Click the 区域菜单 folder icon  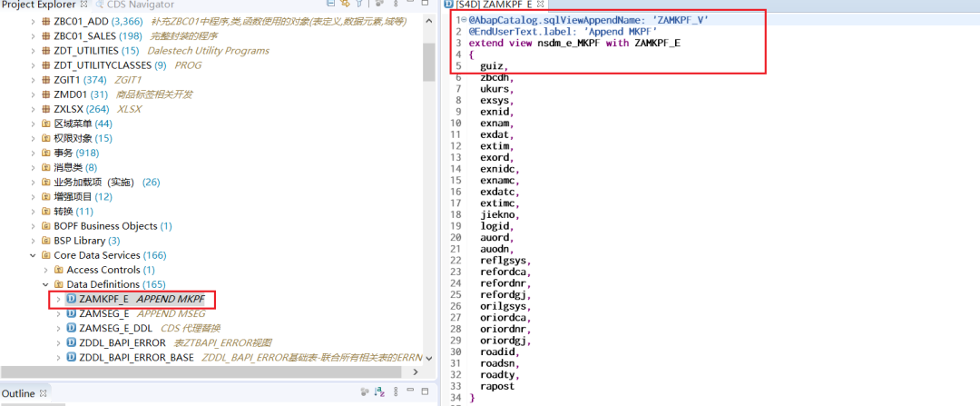[45, 124]
